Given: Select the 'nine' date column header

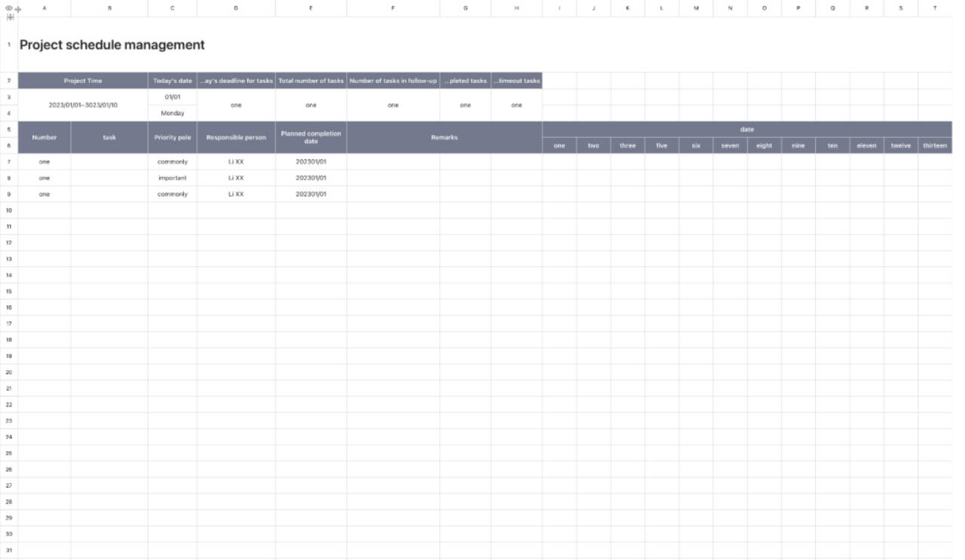Looking at the screenshot, I should (x=798, y=145).
